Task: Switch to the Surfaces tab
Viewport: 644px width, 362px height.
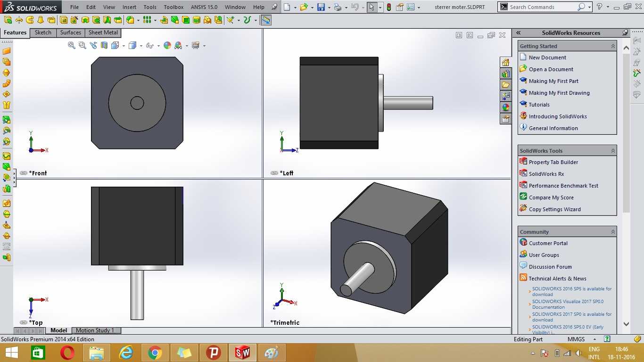Action: tap(71, 33)
